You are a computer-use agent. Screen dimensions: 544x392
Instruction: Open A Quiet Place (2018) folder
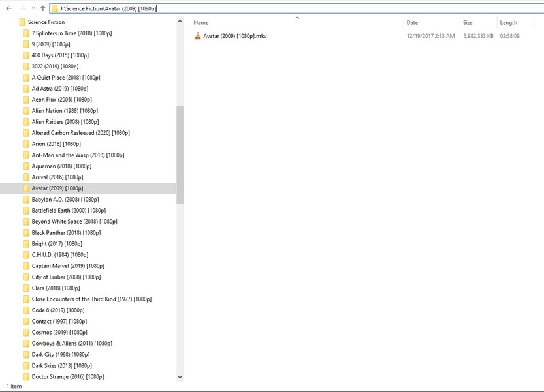(x=66, y=78)
